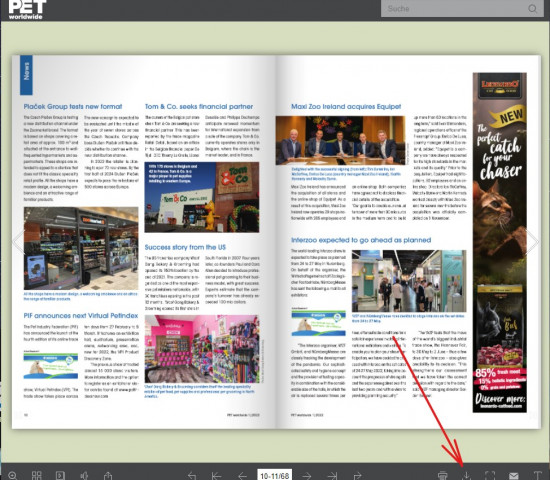This screenshot has width=550, height=480.
Task: Send by email with envelope icon
Action: (x=514, y=476)
